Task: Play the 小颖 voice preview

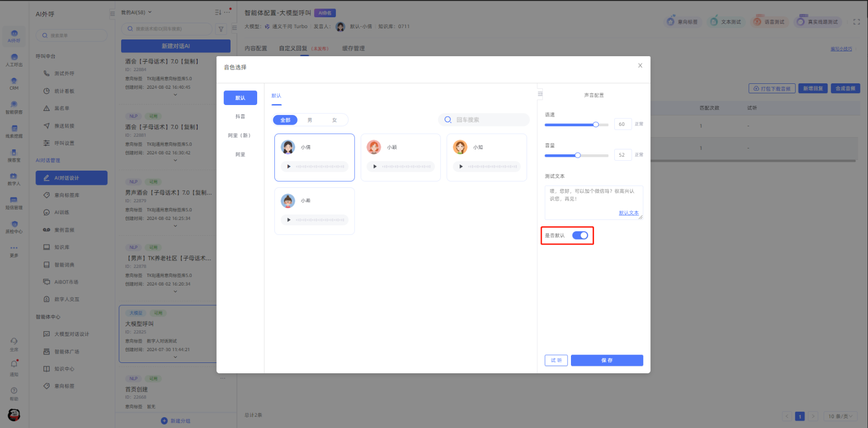Action: click(375, 167)
